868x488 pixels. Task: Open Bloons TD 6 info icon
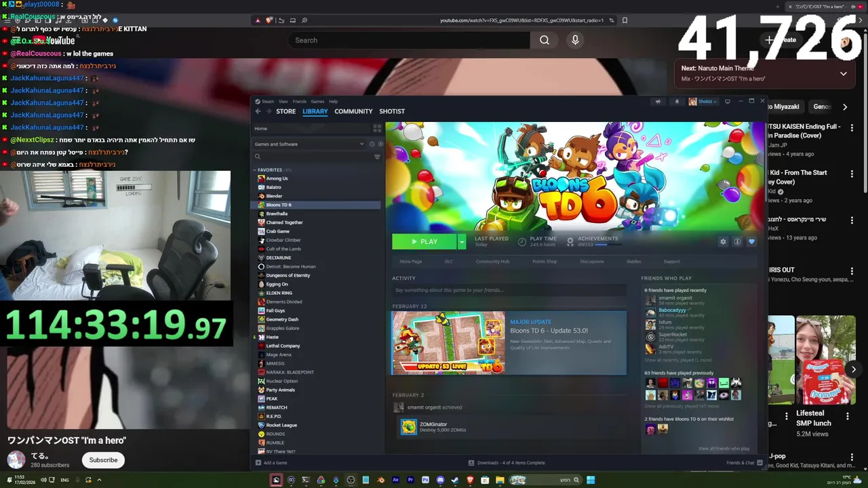(x=737, y=242)
